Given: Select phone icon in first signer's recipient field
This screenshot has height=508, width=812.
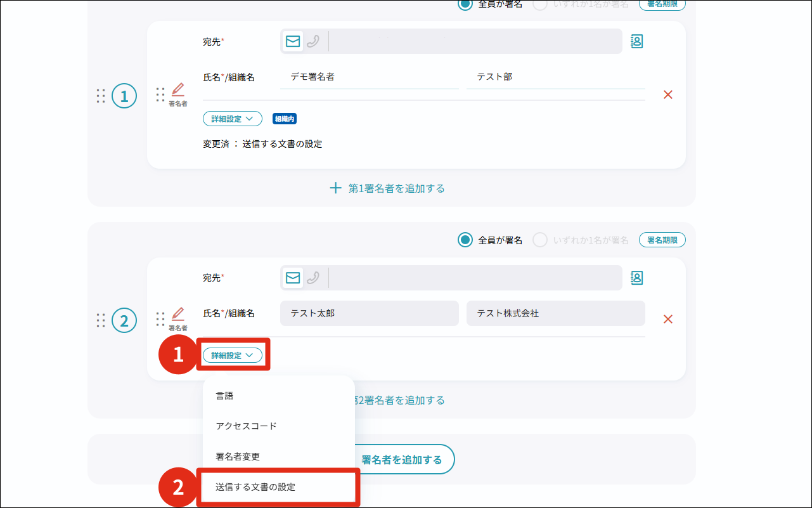Looking at the screenshot, I should [313, 42].
